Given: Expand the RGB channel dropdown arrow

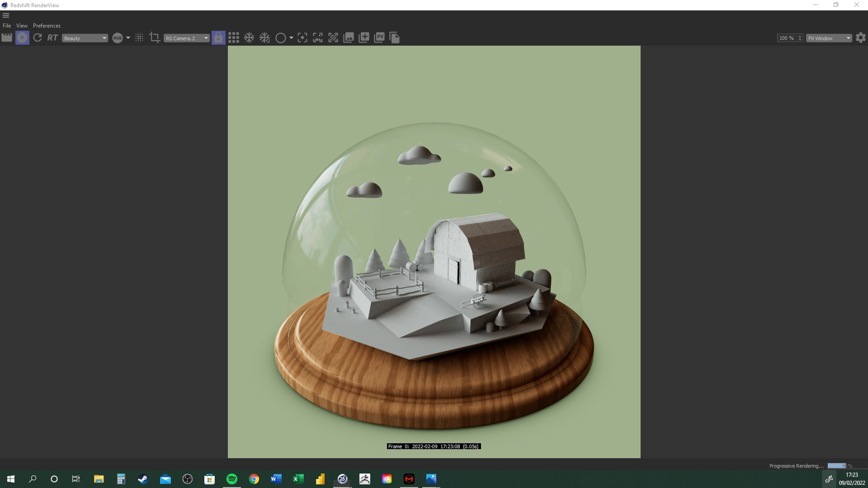Looking at the screenshot, I should [128, 38].
